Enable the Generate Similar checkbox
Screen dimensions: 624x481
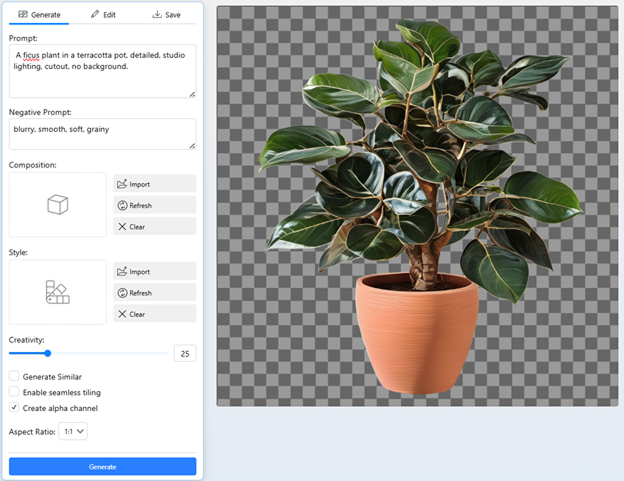pyautogui.click(x=14, y=377)
